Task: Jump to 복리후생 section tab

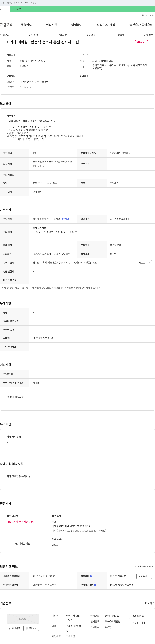Action: point(91,35)
